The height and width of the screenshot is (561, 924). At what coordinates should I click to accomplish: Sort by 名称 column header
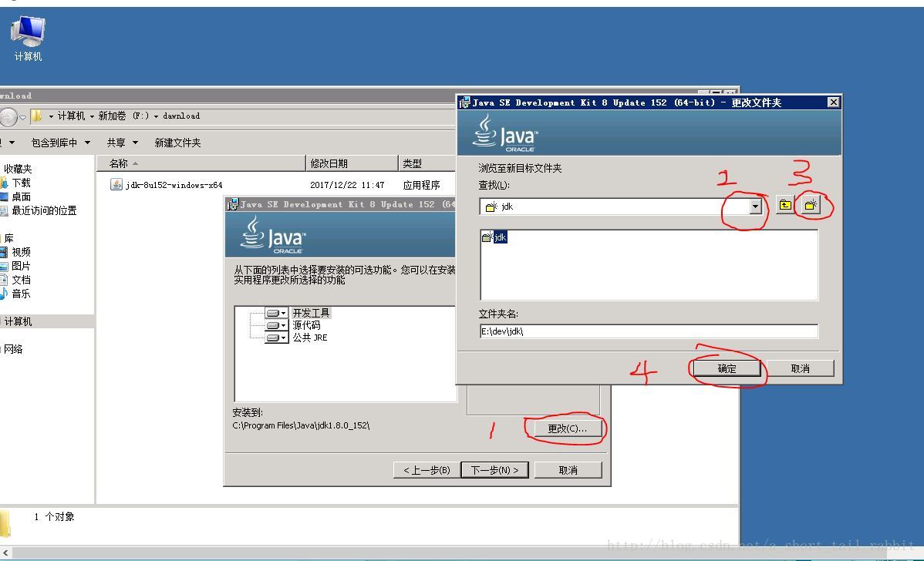(x=201, y=163)
